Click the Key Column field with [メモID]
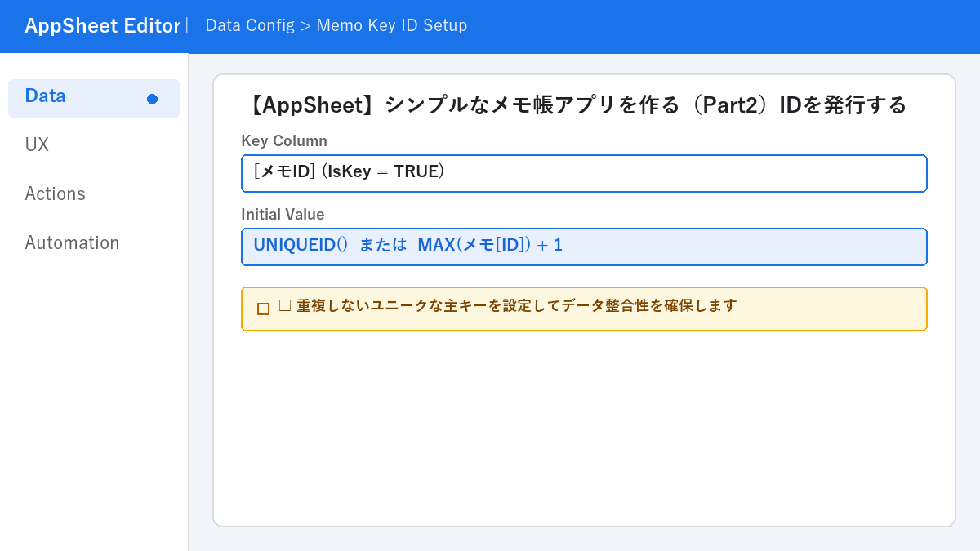 584,173
